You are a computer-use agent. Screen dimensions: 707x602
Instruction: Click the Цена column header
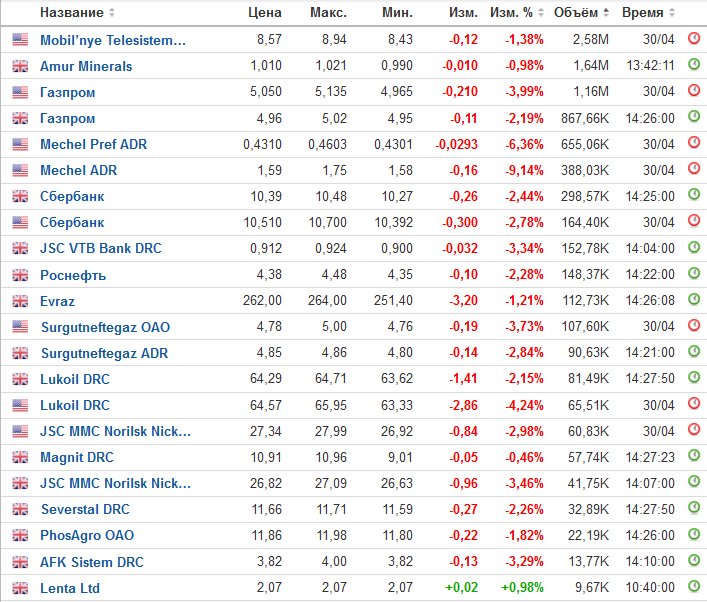[265, 13]
